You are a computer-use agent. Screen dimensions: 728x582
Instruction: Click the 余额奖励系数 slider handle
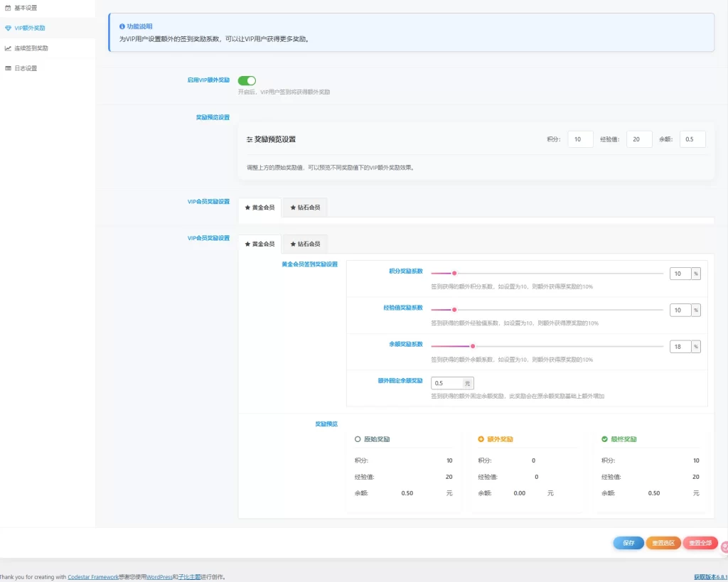point(473,346)
